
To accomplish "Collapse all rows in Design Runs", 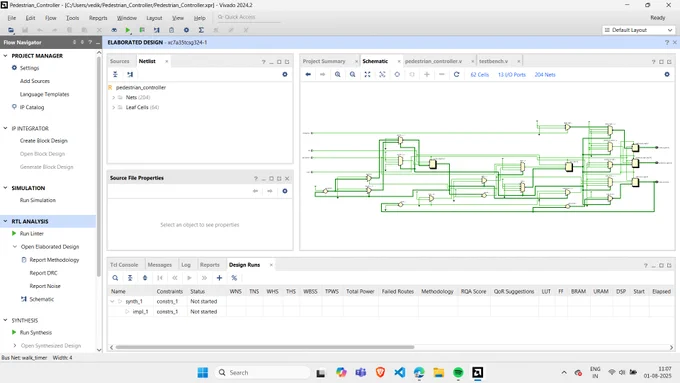I will coord(130,278).
